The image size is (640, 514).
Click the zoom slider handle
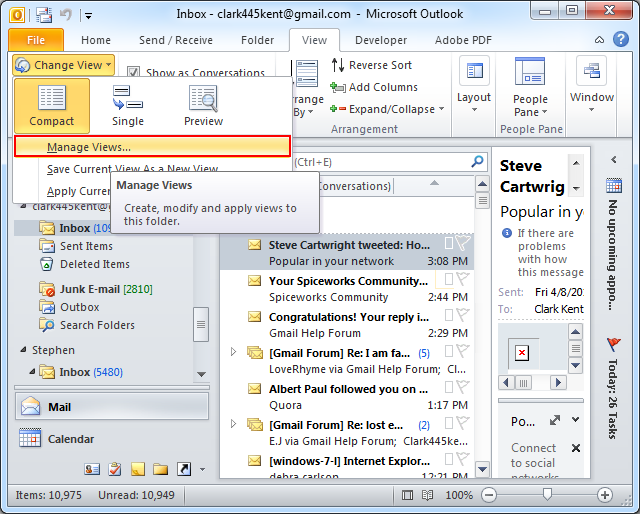coord(548,495)
